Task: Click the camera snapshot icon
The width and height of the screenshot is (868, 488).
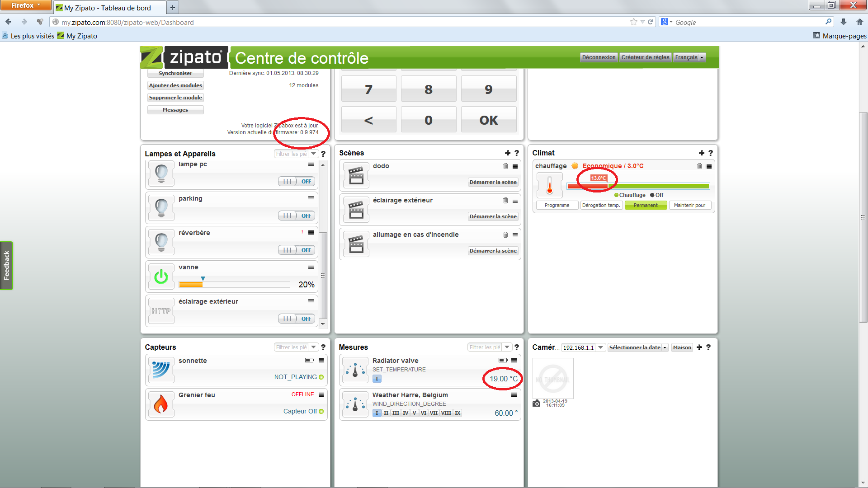Action: pos(536,404)
